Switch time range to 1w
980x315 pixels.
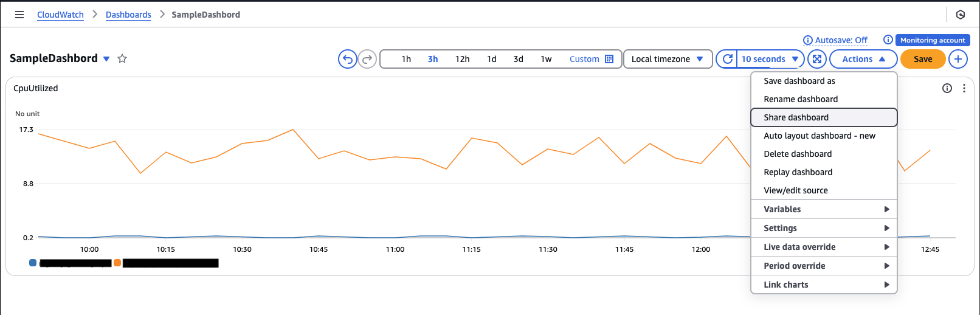(546, 59)
